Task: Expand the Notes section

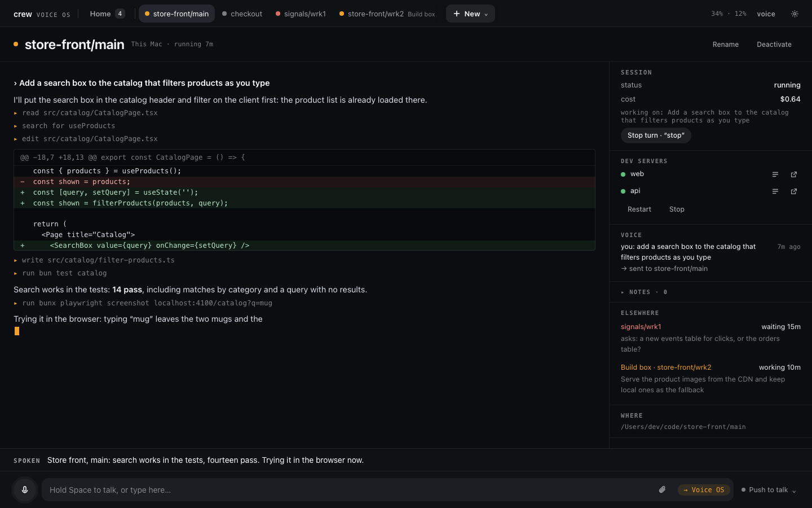Action: pyautogui.click(x=644, y=292)
